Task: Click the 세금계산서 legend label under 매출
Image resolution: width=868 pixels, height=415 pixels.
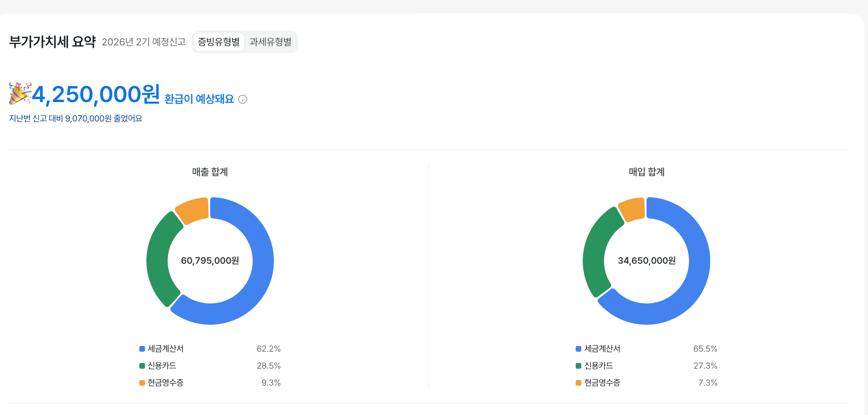Action: pyautogui.click(x=166, y=349)
